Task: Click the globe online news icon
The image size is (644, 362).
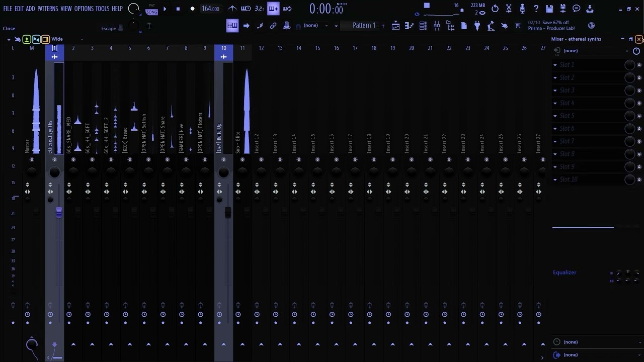Action: tap(592, 26)
